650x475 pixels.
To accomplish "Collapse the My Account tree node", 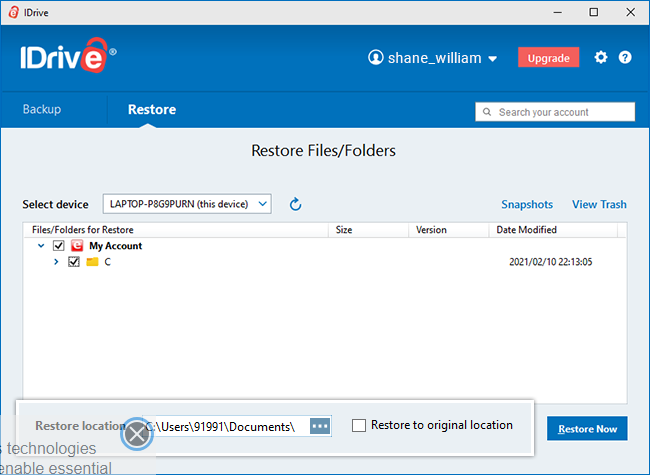I will 41,245.
